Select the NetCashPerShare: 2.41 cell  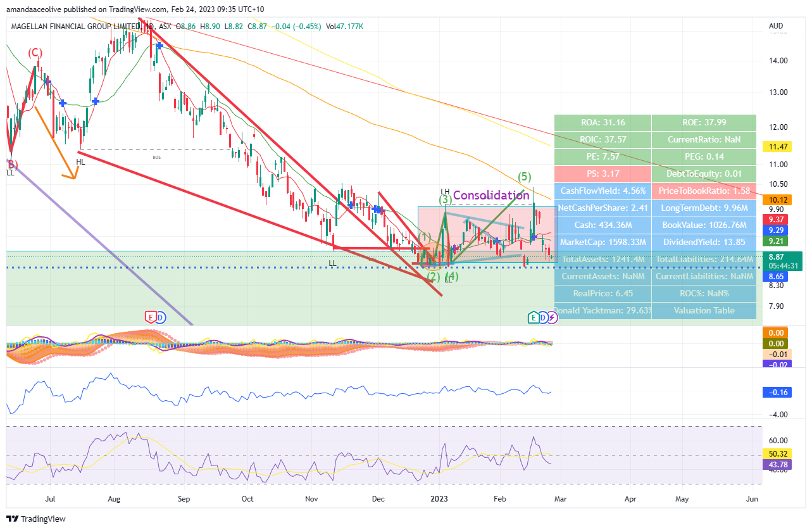(602, 208)
